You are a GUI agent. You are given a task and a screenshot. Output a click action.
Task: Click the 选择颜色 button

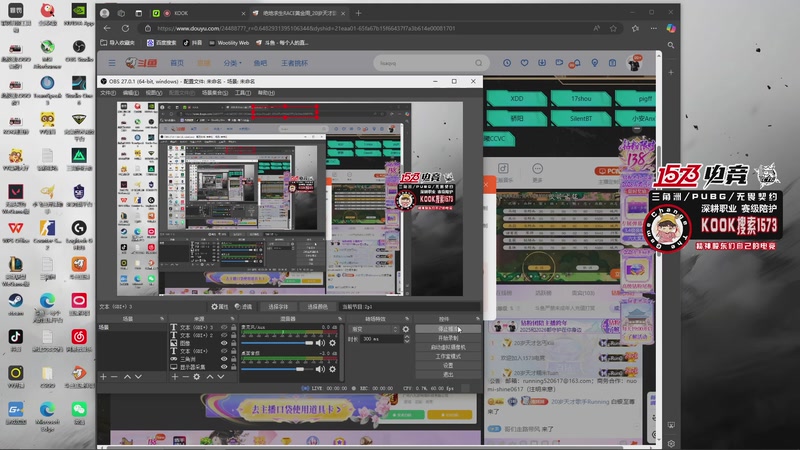tap(317, 307)
